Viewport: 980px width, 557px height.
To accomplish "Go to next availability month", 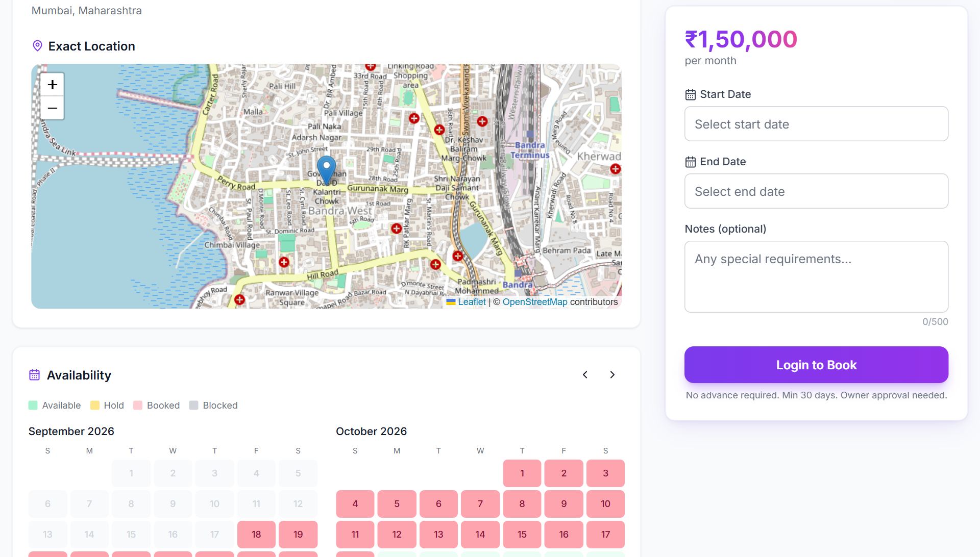I will coord(612,375).
